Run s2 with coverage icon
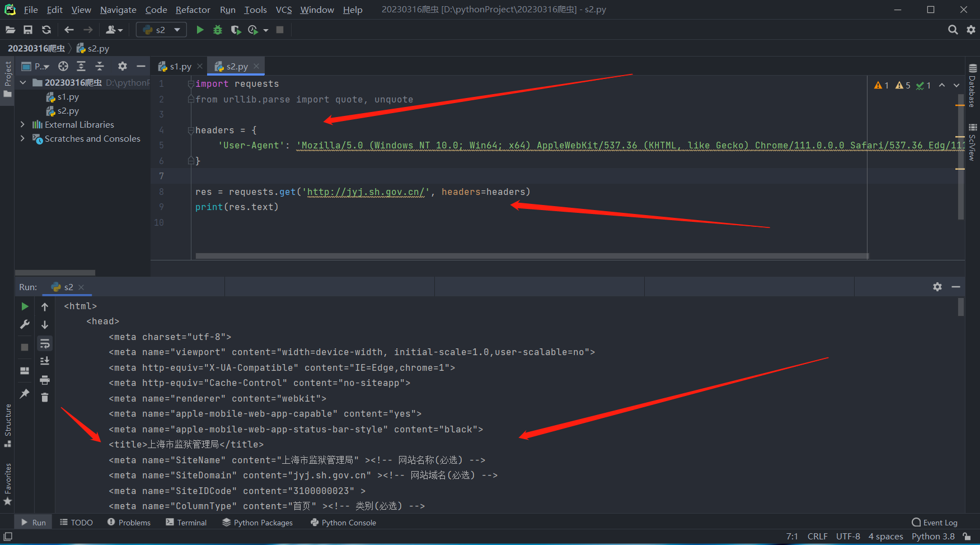The image size is (980, 545). click(236, 30)
